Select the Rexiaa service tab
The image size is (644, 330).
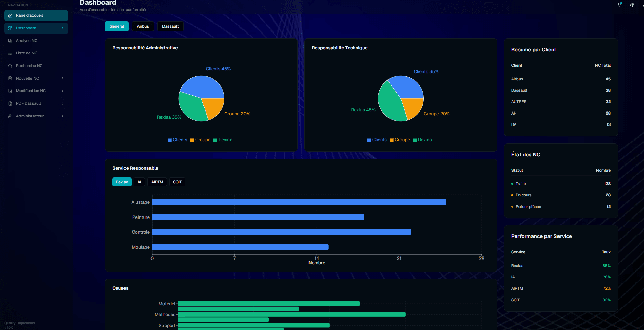click(122, 182)
